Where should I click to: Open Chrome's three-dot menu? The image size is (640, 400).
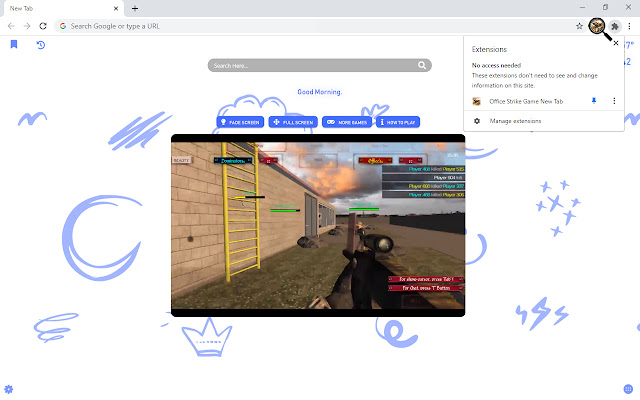629,26
